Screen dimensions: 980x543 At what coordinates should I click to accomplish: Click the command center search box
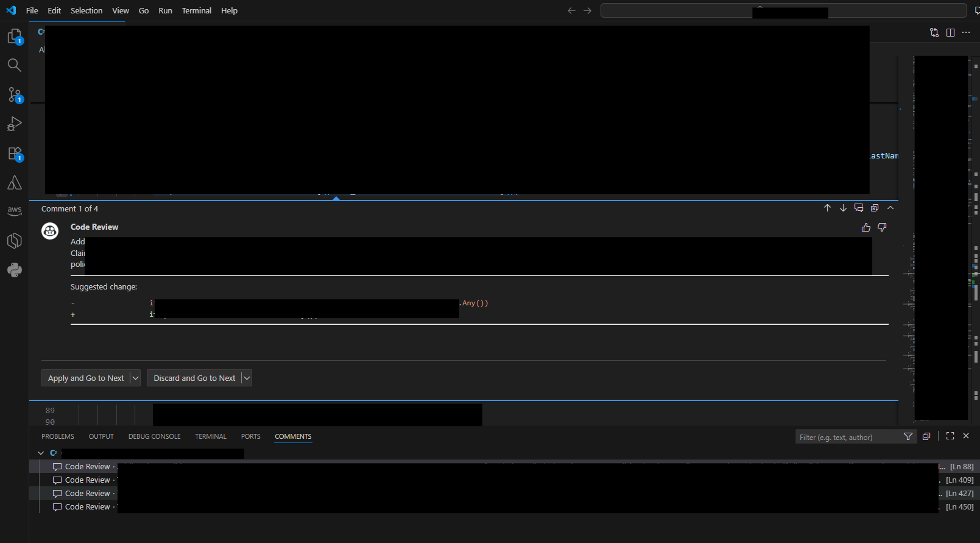(783, 10)
